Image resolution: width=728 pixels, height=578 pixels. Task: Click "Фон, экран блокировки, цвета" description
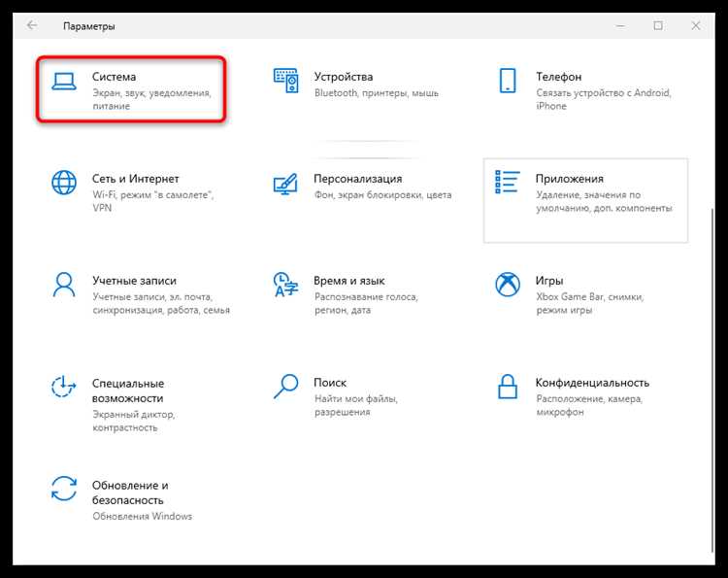383,194
